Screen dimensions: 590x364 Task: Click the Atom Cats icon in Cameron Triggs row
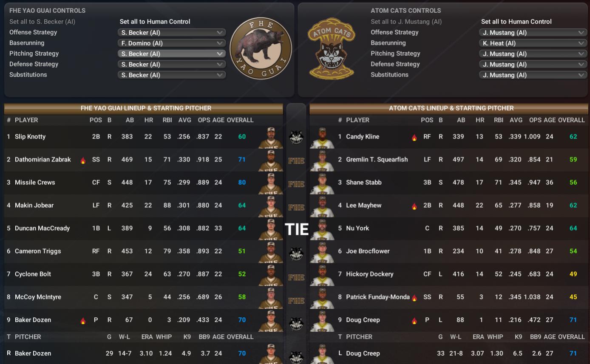click(x=296, y=254)
